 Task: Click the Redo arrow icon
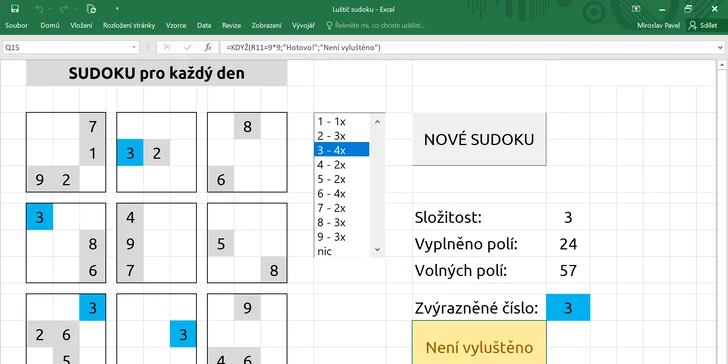pyautogui.click(x=64, y=8)
